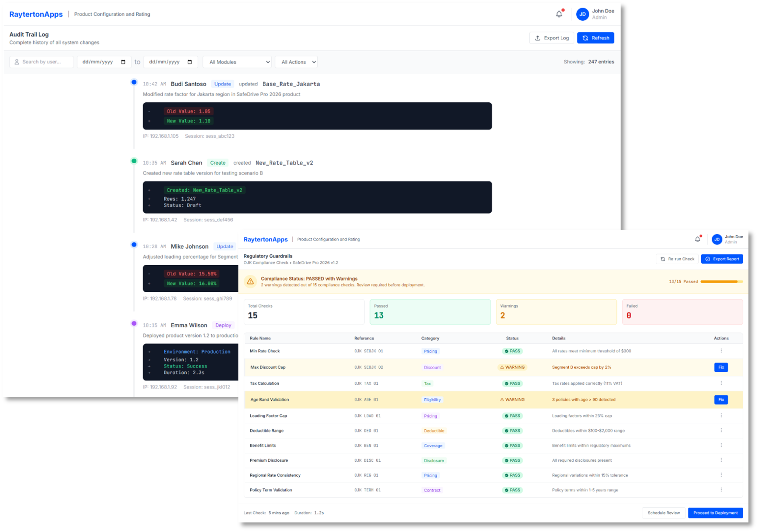Click the calendar icon on the end date filter

(x=190, y=62)
